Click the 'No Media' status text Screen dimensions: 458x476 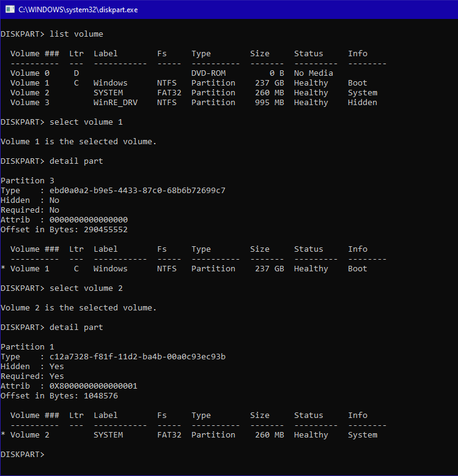[x=313, y=73]
